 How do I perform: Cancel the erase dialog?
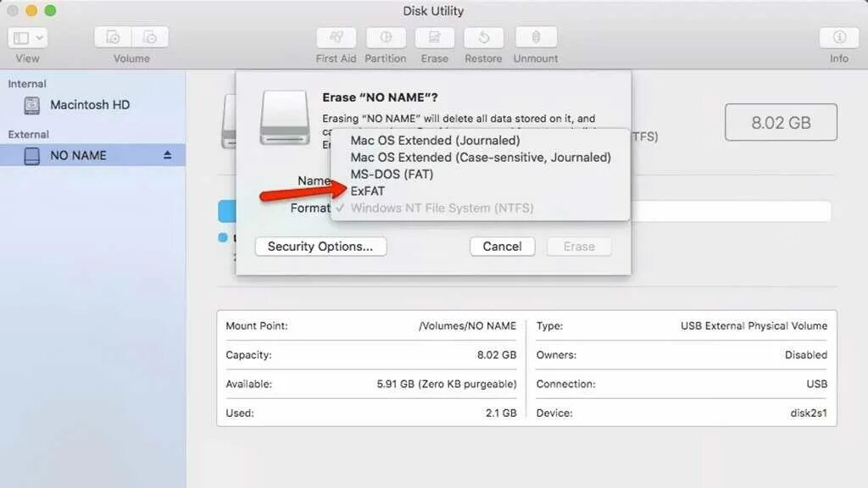(x=502, y=247)
